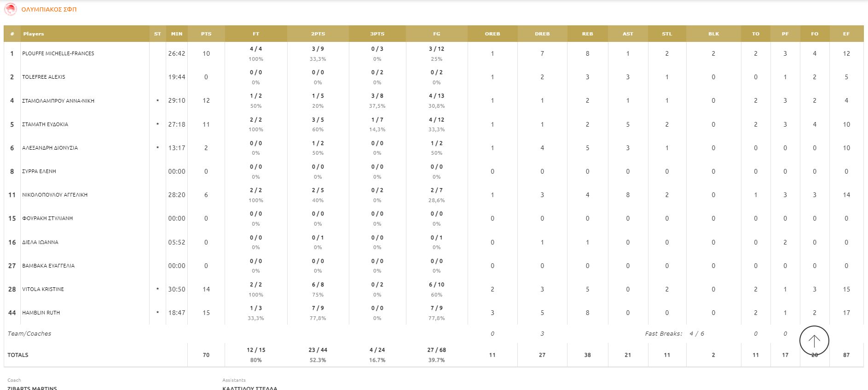Viewport: 868px width, 390px height.
Task: Open player VITOLA KRISTINE
Action: click(x=43, y=289)
